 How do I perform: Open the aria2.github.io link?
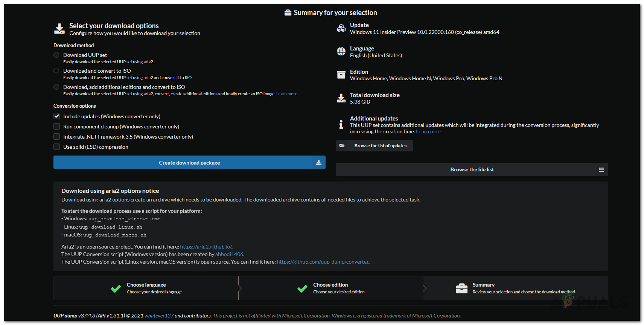206,247
